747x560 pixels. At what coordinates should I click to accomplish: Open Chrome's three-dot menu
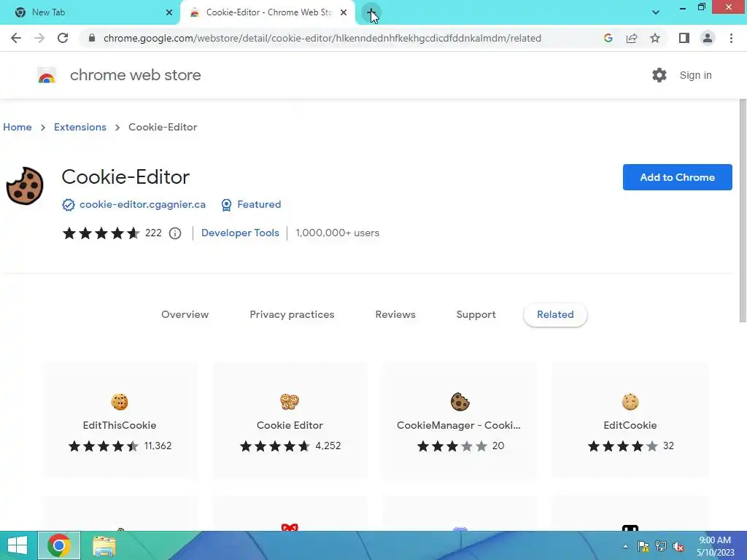coord(731,38)
